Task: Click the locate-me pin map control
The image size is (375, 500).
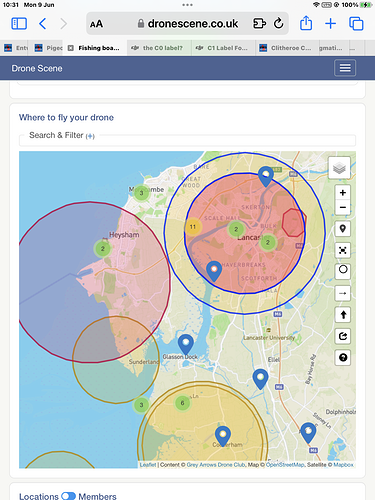Action: 343,229
